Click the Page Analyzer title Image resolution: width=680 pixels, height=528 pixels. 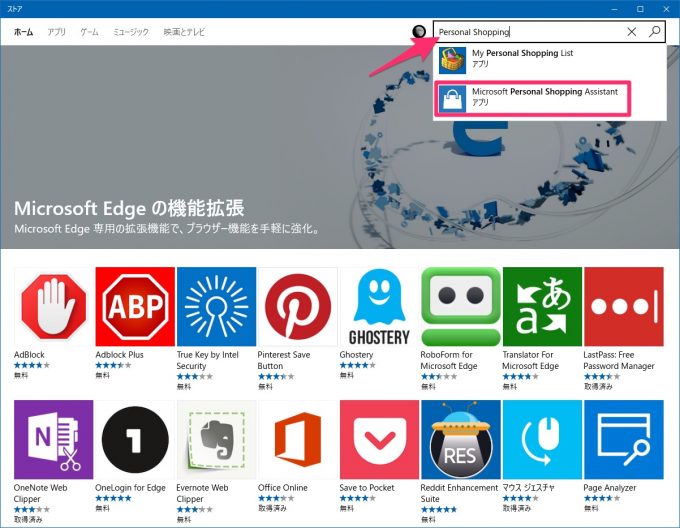(x=610, y=488)
